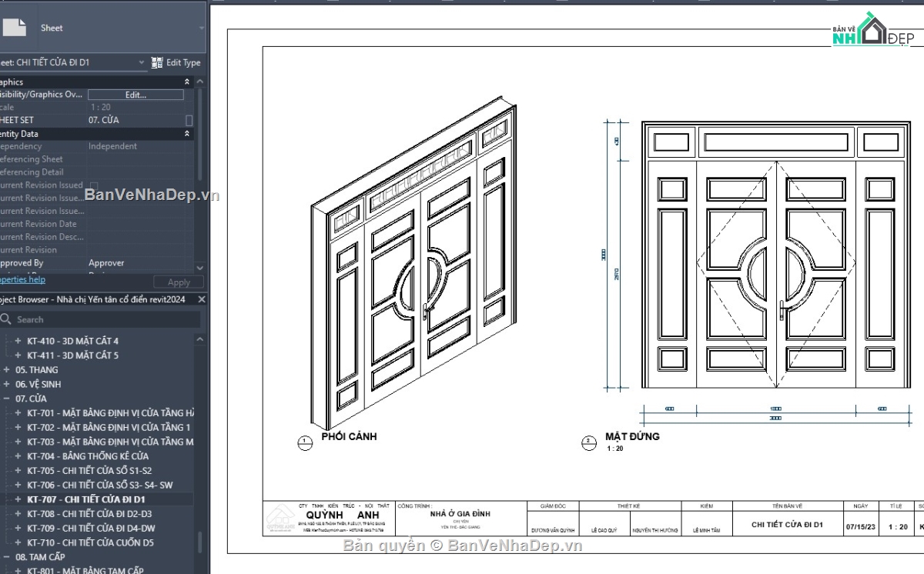Image resolution: width=924 pixels, height=574 pixels.
Task: Select the active sheet KT-707 - CHI TIẾT CỬA ĐI D1
Action: tap(86, 499)
